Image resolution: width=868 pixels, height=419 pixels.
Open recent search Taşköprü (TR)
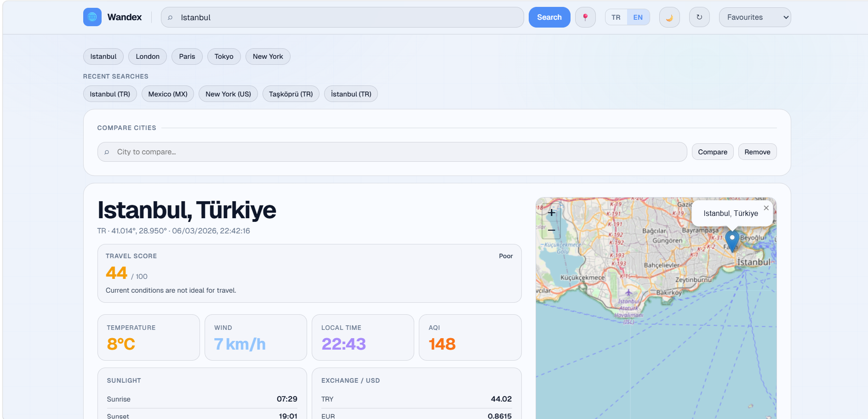(291, 94)
